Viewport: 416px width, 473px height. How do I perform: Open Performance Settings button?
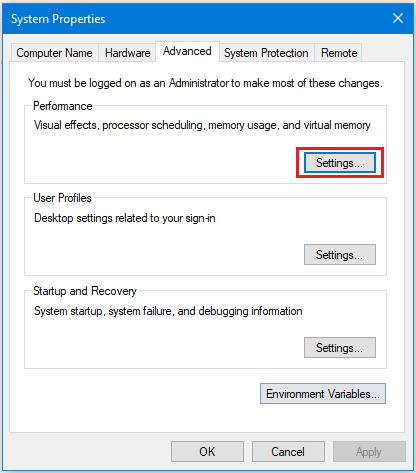coord(340,163)
